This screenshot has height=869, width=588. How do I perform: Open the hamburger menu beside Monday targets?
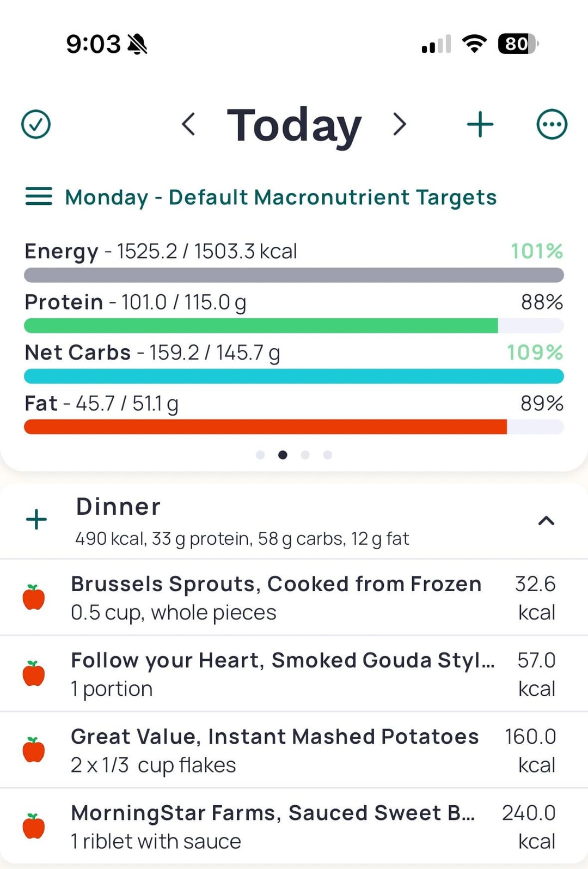coord(39,196)
